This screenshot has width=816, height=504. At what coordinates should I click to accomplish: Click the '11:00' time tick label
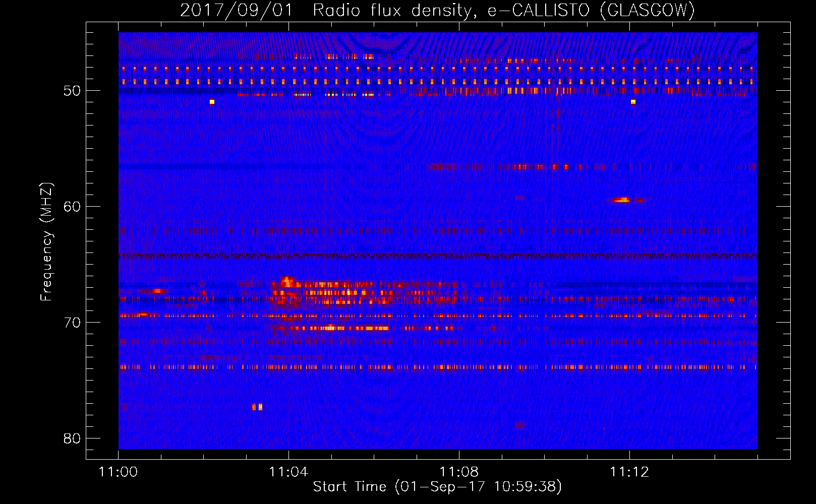118,472
